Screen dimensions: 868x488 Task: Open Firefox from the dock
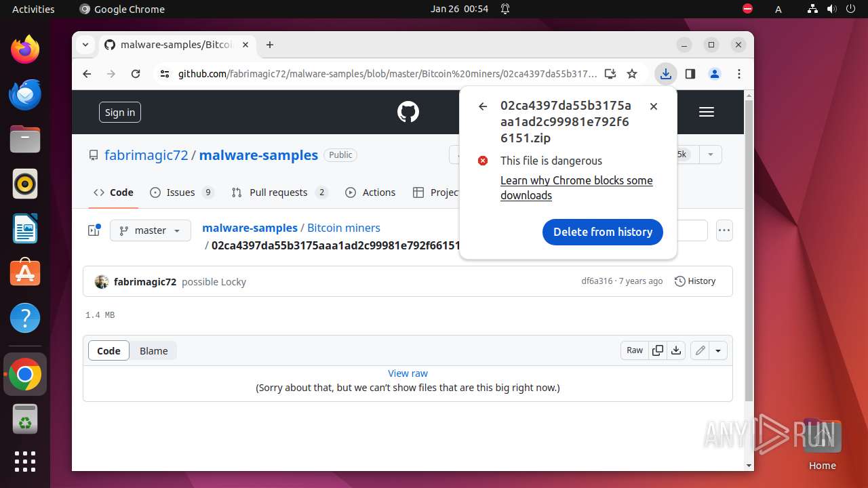pos(25,49)
